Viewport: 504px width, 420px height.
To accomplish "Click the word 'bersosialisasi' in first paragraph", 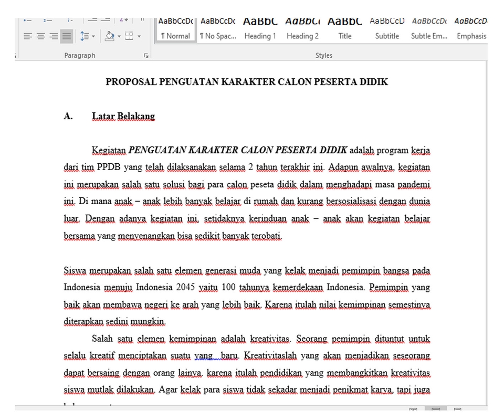I will (351, 202).
